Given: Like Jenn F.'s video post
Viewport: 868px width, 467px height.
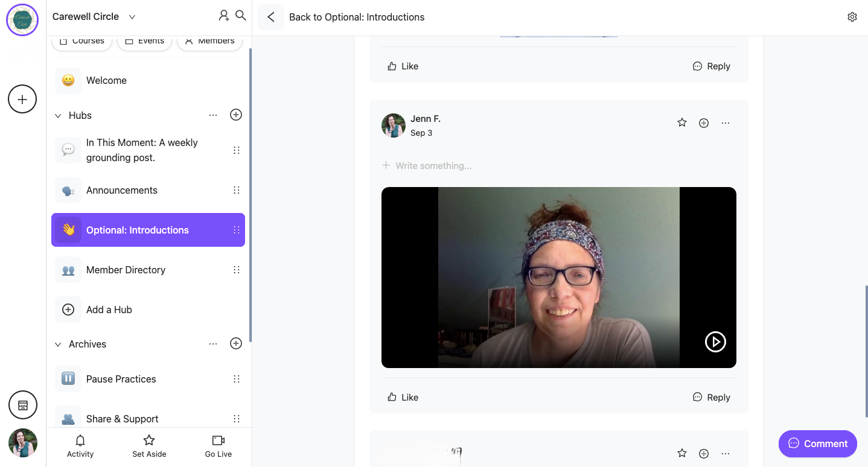Looking at the screenshot, I should [403, 397].
